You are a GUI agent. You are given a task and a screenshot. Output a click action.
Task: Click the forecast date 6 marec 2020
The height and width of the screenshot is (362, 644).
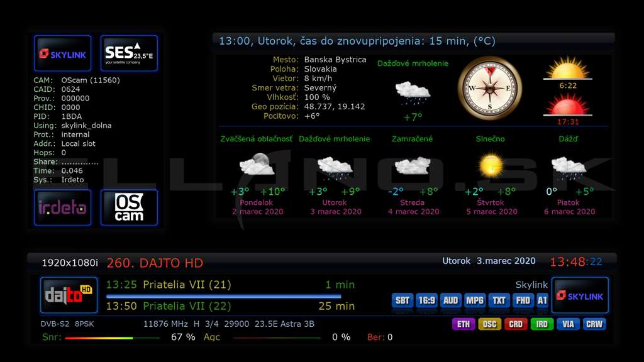tap(570, 212)
